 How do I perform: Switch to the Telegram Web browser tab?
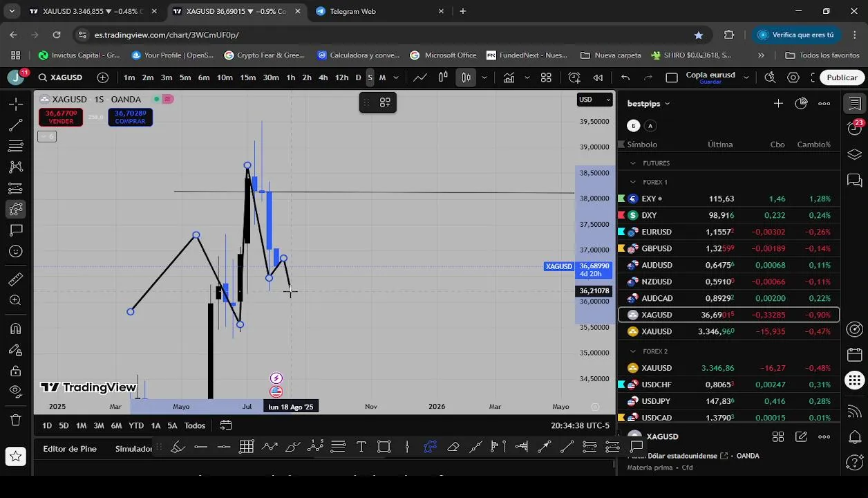coord(380,11)
